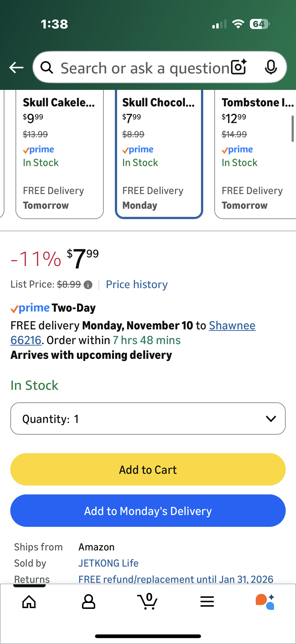Tap the list price info icon
Image resolution: width=296 pixels, height=644 pixels.
coord(88,285)
